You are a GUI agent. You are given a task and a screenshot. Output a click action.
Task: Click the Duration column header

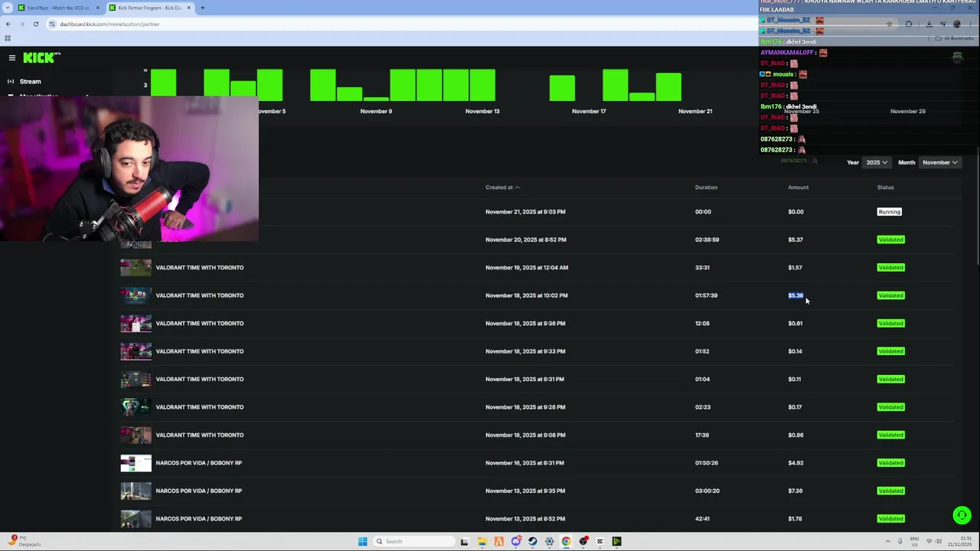click(706, 187)
